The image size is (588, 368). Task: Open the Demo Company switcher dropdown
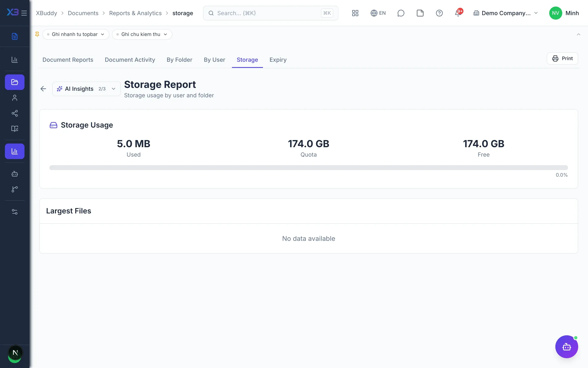506,13
